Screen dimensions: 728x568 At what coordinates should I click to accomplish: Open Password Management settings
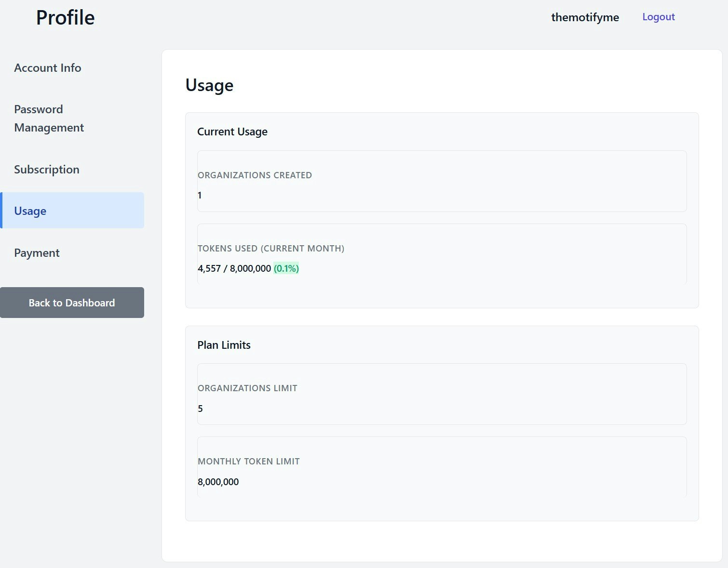tap(48, 118)
